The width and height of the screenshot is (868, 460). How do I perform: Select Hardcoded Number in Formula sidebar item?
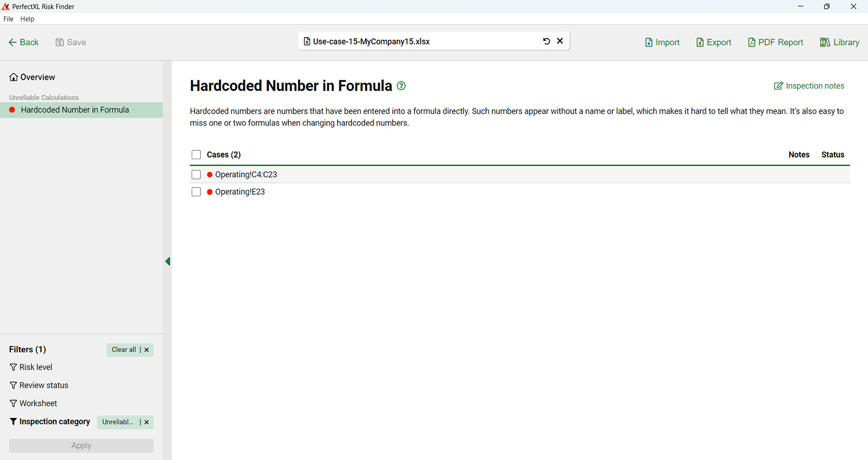coord(81,110)
